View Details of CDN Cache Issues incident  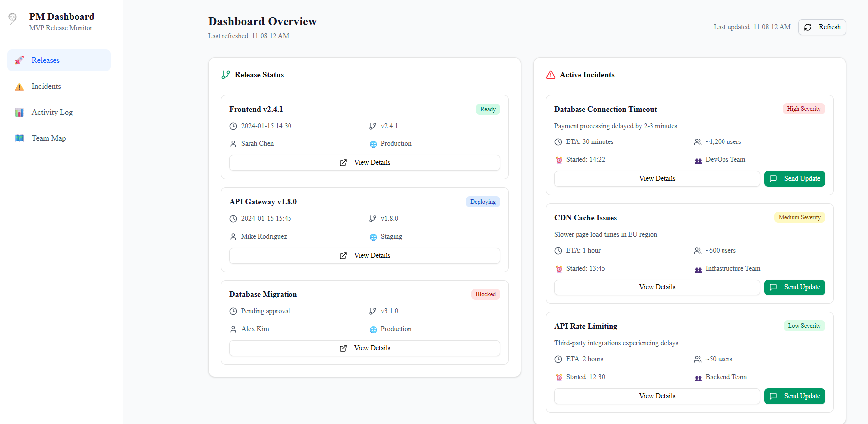tap(657, 287)
